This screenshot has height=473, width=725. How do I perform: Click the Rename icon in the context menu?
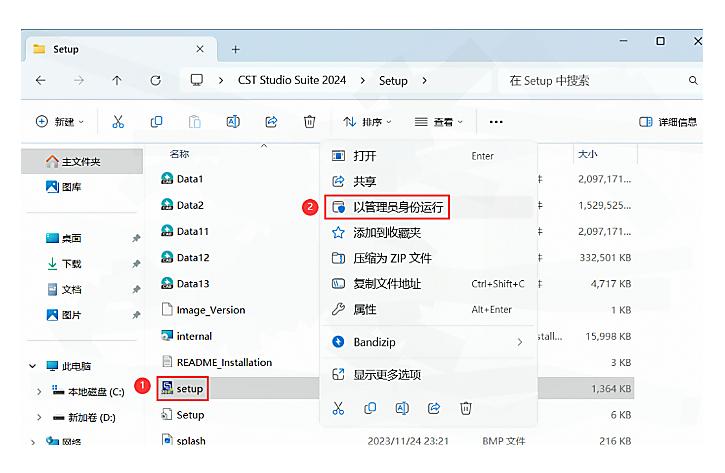[402, 408]
